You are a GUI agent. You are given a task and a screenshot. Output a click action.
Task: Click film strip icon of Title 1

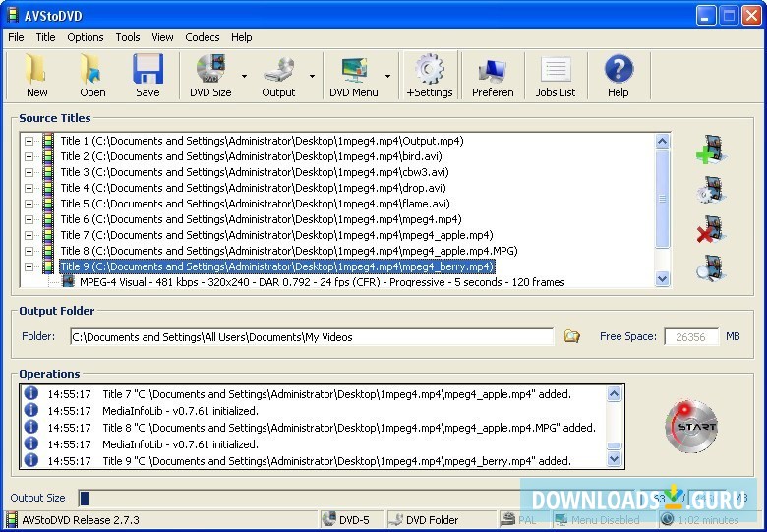(x=48, y=141)
